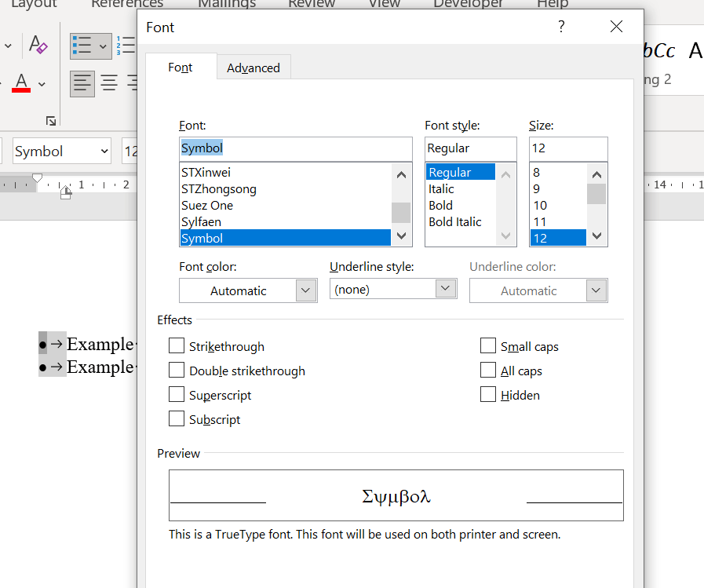Click the Size input field

coord(568,148)
